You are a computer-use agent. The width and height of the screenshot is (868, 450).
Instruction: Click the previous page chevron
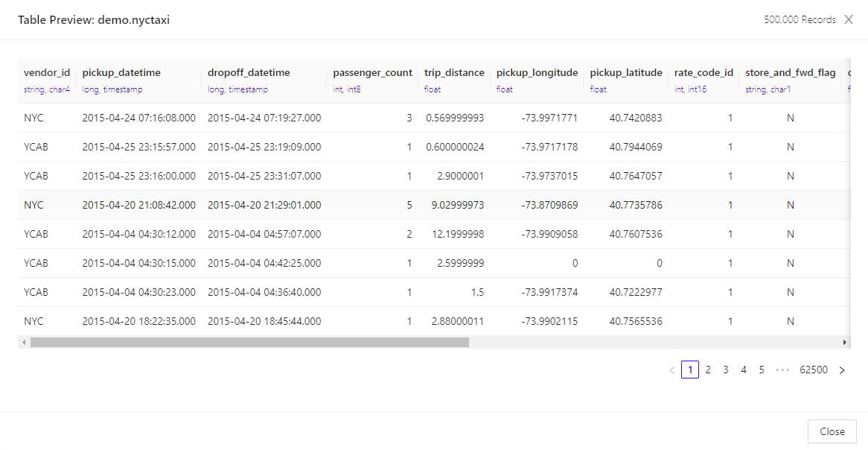click(672, 369)
